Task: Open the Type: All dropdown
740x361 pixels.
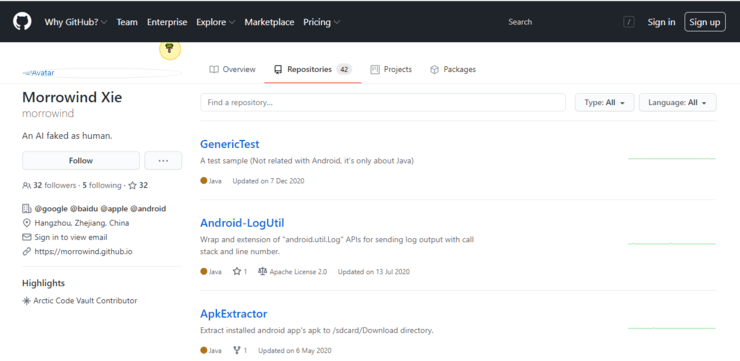Action: click(605, 102)
